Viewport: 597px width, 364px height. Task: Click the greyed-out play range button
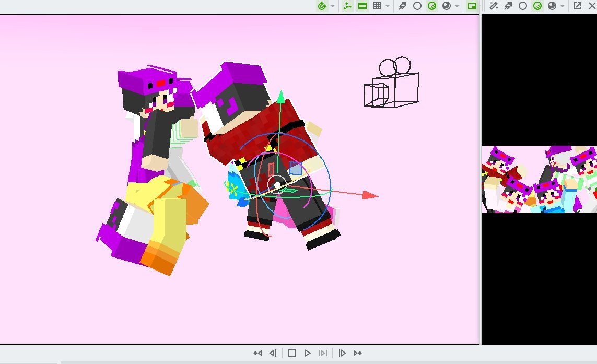[x=323, y=353]
